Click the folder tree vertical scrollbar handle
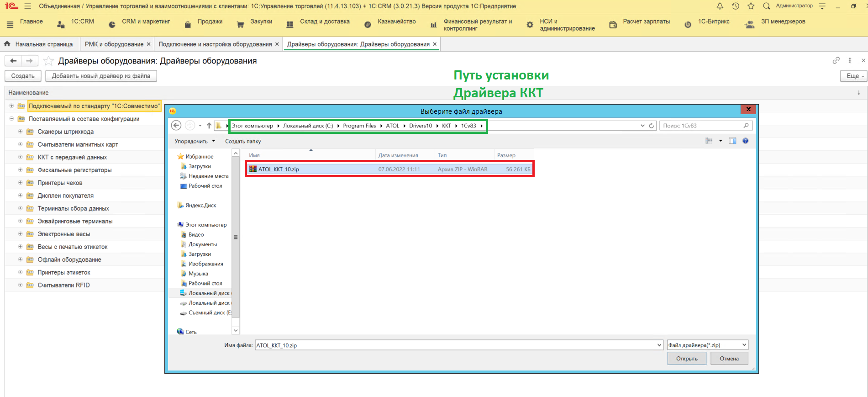Viewport: 868px width, 397px height. (x=236, y=237)
